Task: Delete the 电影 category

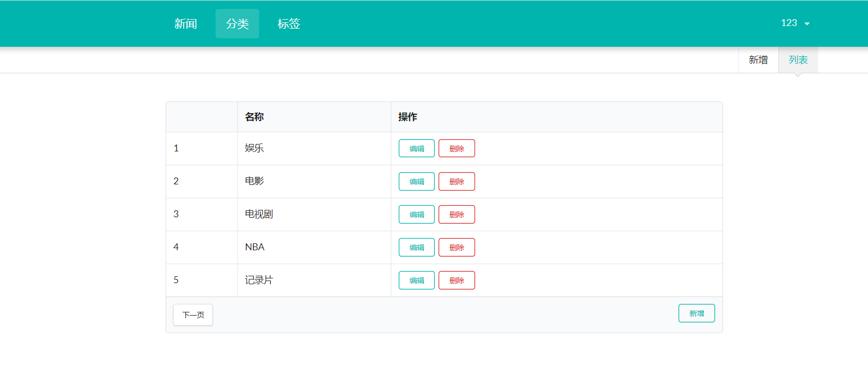Action: pyautogui.click(x=457, y=181)
